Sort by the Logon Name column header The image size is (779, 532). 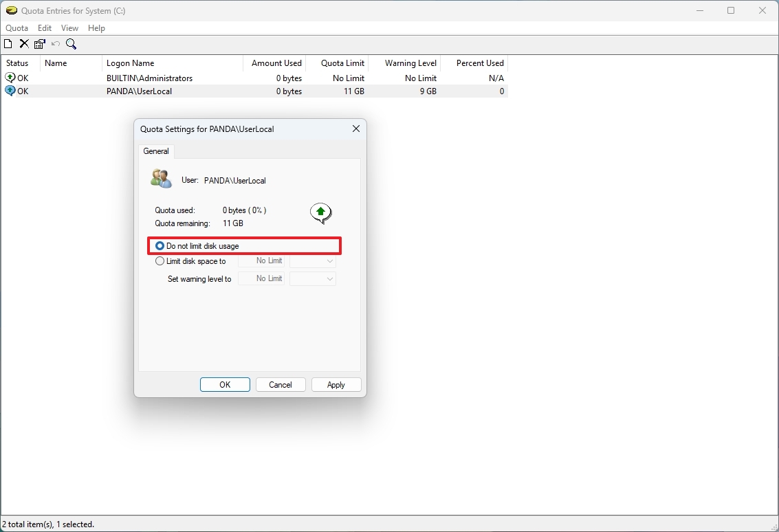[172, 63]
